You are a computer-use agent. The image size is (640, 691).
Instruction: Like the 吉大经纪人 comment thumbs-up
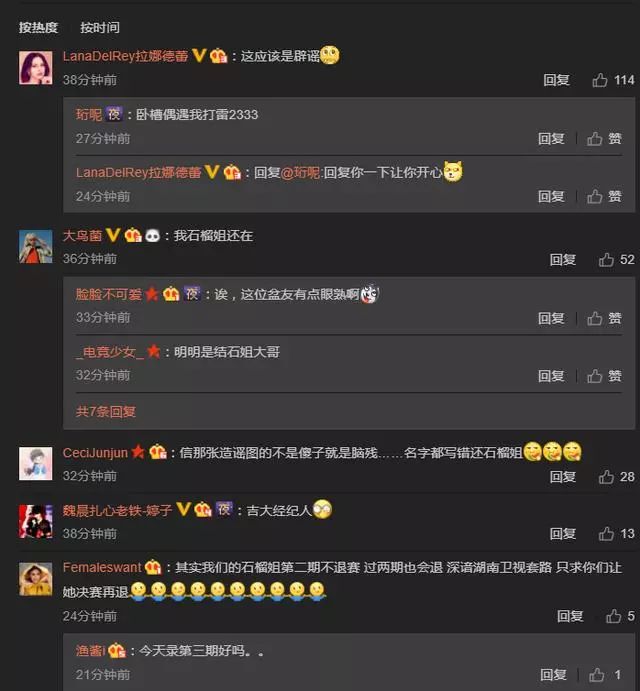tap(616, 534)
